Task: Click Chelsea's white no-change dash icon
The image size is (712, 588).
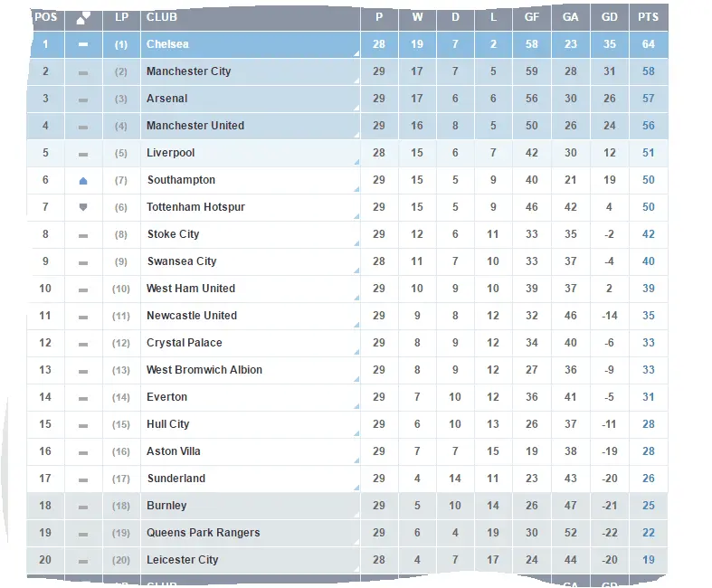Action: click(x=83, y=44)
